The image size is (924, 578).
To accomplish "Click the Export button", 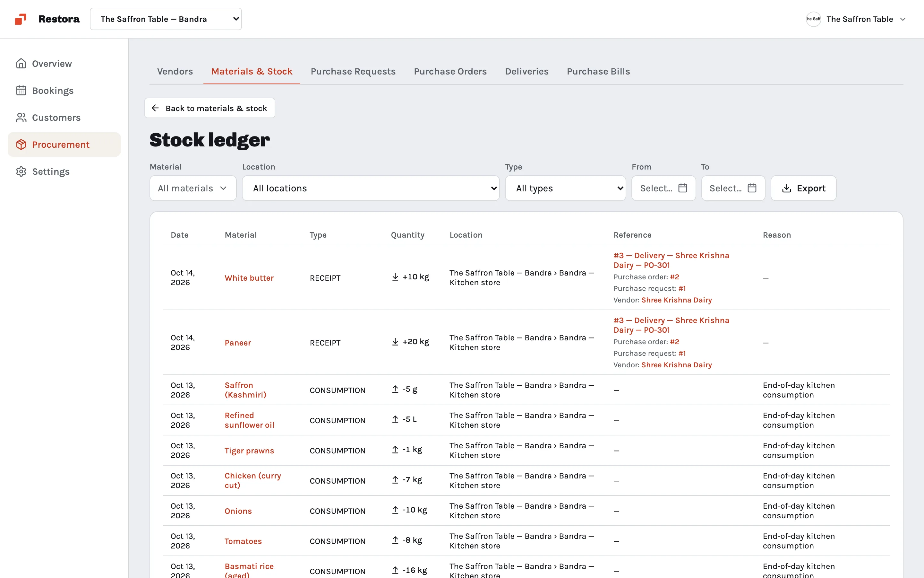I will pyautogui.click(x=803, y=188).
